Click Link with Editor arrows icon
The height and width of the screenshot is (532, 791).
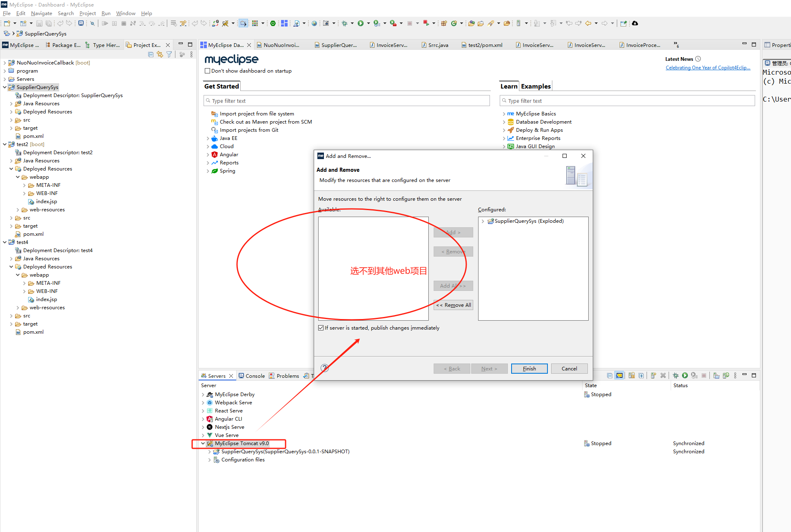[x=160, y=54]
